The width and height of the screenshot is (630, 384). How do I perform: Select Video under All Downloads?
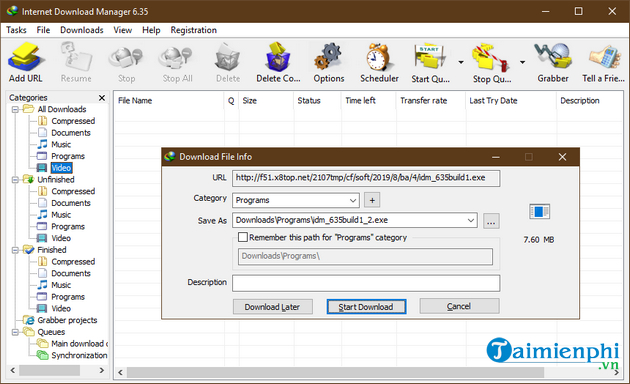61,168
